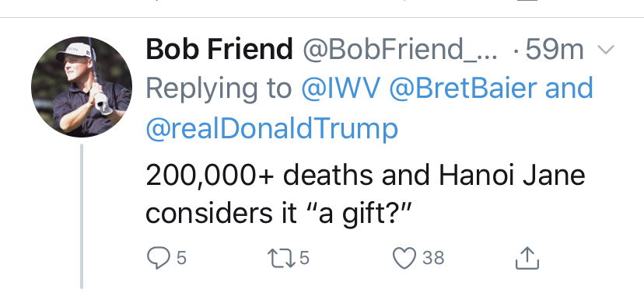Tap the retweet count of 5

(304, 258)
